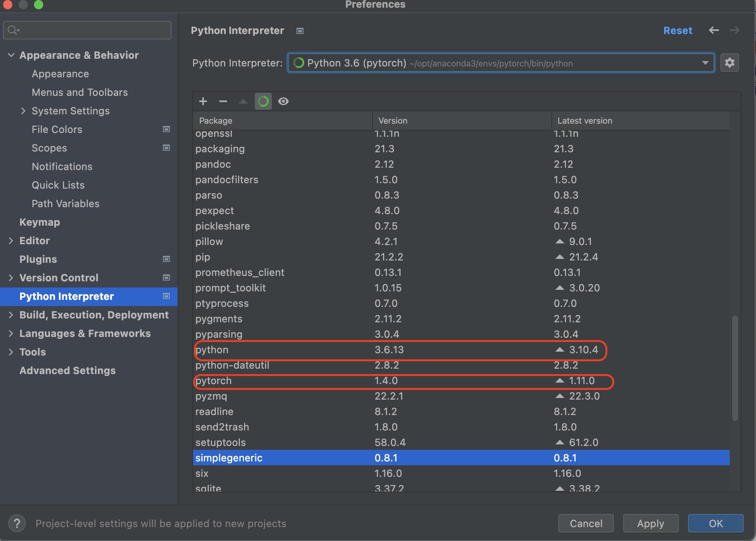This screenshot has width=756, height=541.
Task: Select Keymap in the settings sidebar
Action: point(40,222)
